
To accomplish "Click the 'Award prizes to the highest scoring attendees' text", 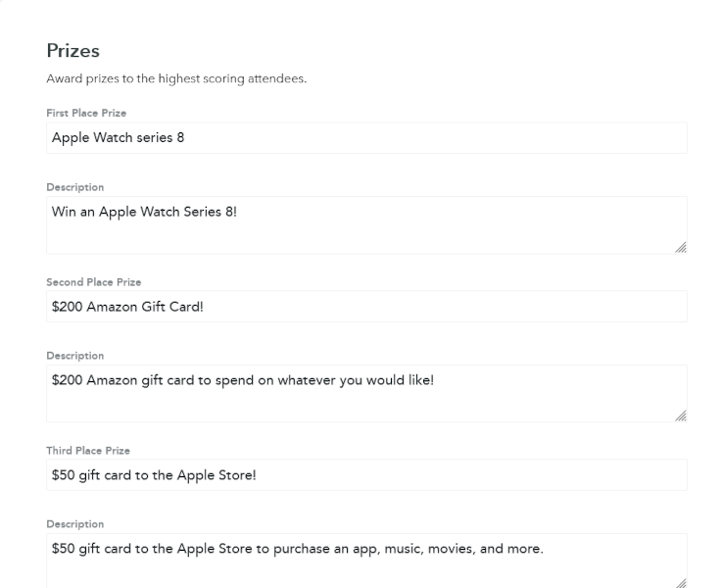I will pos(176,79).
